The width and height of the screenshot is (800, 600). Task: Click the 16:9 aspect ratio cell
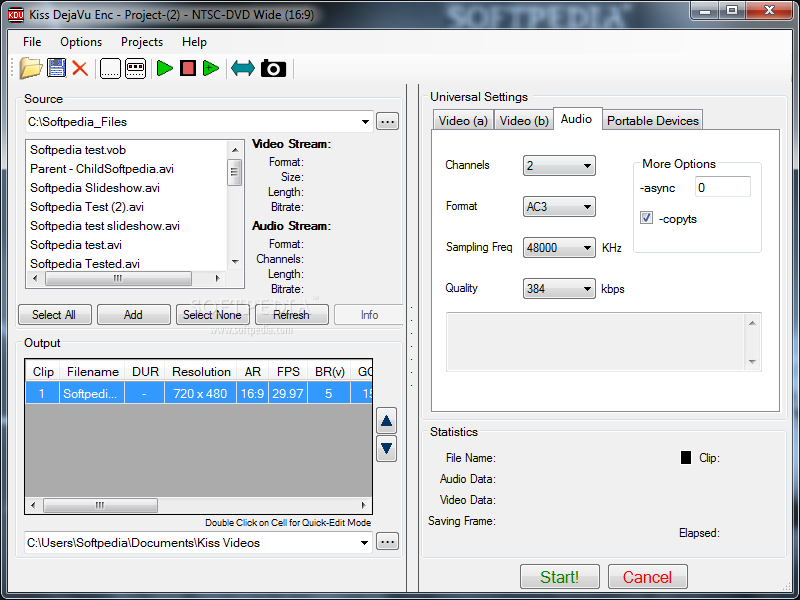pyautogui.click(x=253, y=393)
